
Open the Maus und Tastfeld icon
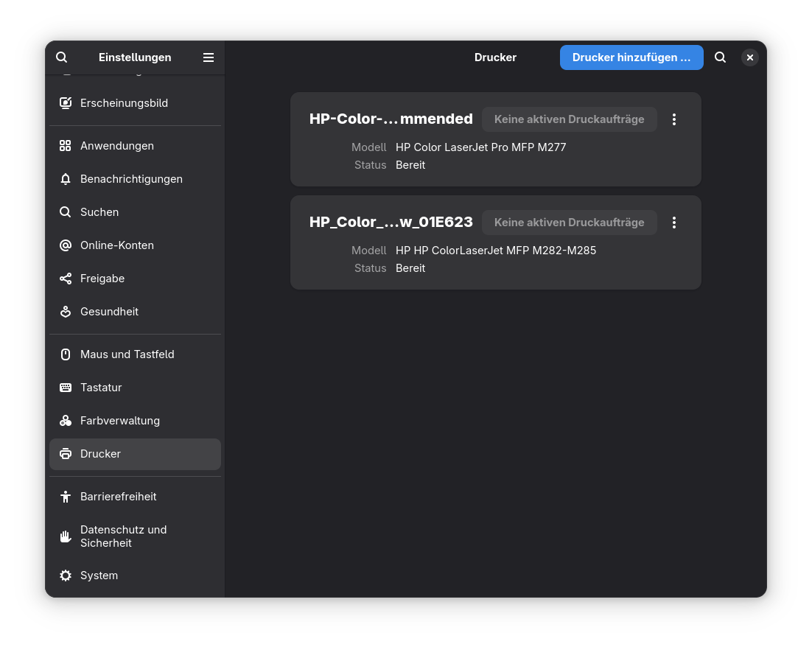(66, 354)
